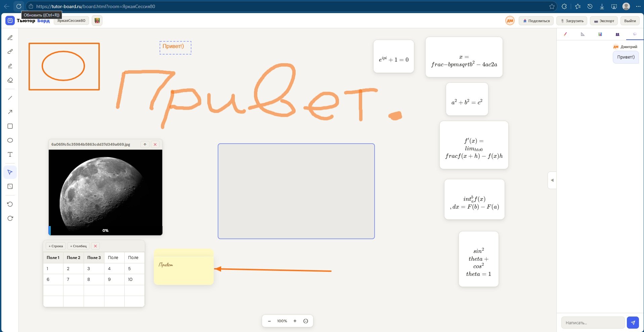The image size is (644, 332).
Task: Select the Pencil drawing tool
Action: 10,38
